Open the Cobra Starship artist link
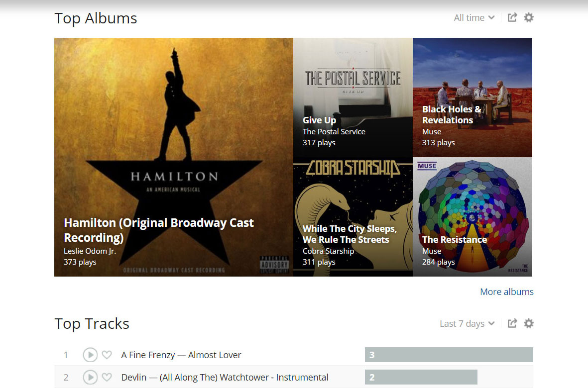This screenshot has width=588, height=388. point(328,251)
